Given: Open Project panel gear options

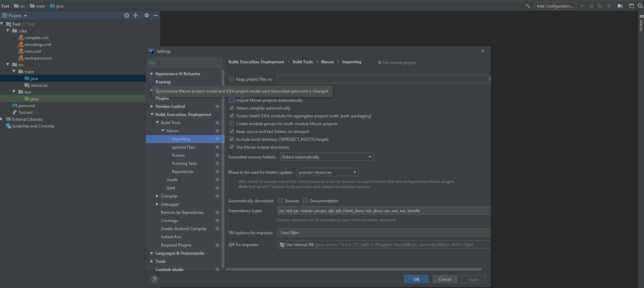Looking at the screenshot, I should tap(147, 16).
